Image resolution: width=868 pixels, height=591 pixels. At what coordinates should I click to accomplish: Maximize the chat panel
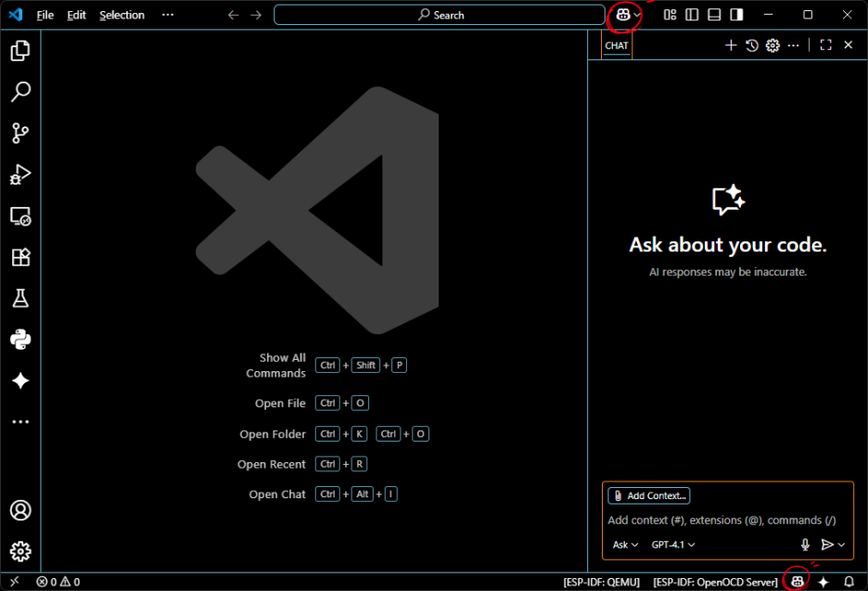pos(825,45)
